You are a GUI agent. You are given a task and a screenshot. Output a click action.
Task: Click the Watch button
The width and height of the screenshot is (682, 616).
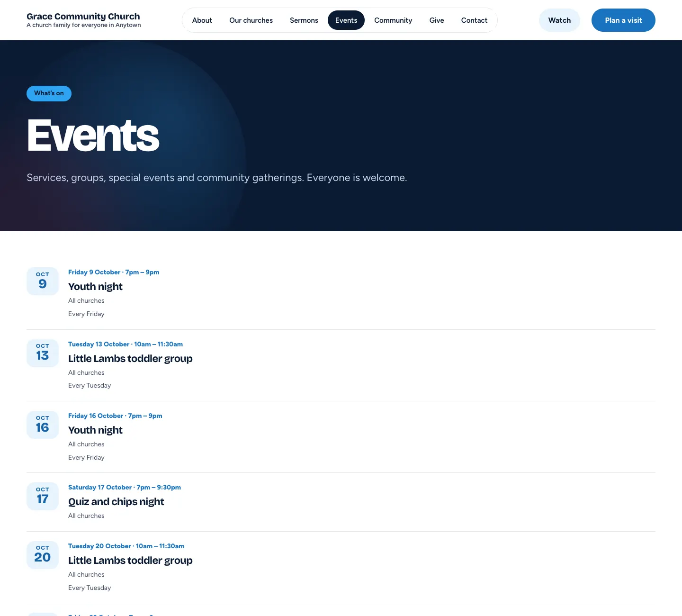[559, 20]
